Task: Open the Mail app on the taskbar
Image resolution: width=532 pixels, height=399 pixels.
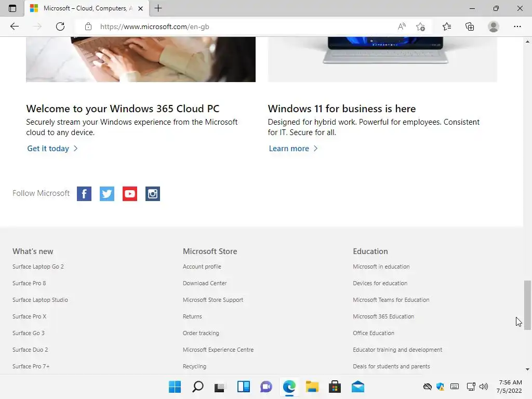Action: pyautogui.click(x=357, y=387)
